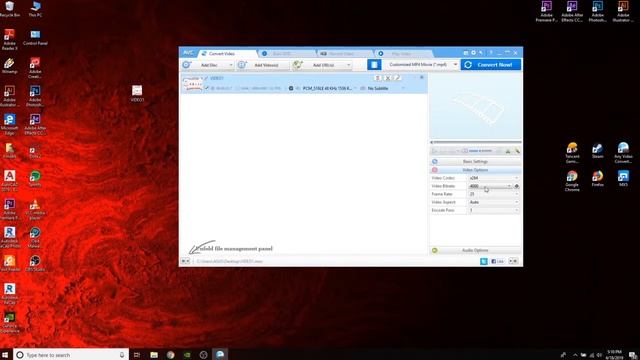
Task: Expand the Audio Options section
Action: click(x=476, y=250)
